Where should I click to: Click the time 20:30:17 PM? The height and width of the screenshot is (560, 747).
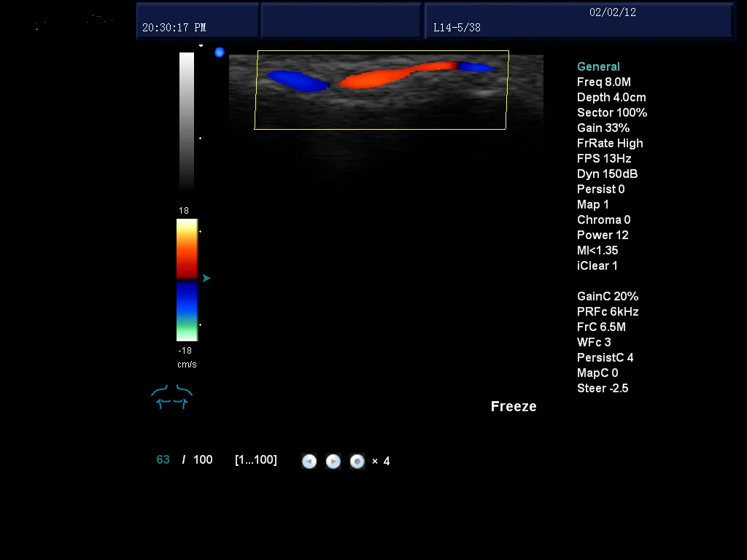click(174, 28)
